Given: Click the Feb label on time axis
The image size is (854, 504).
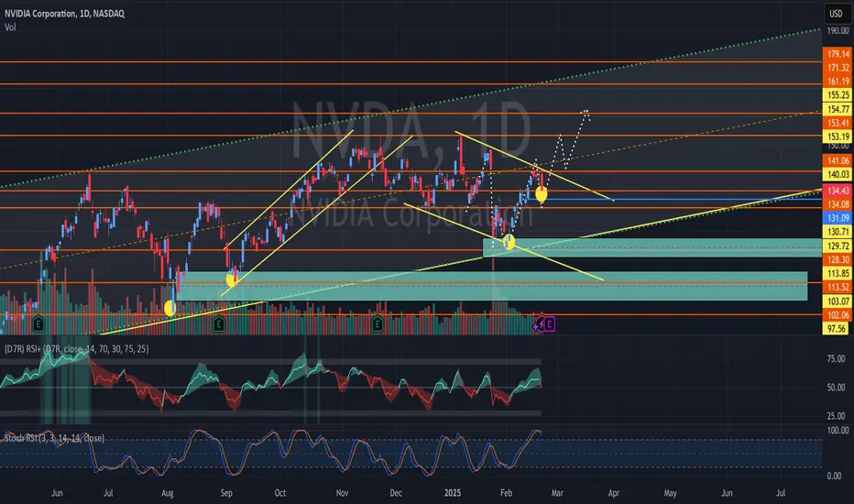Looking at the screenshot, I should click(x=506, y=493).
